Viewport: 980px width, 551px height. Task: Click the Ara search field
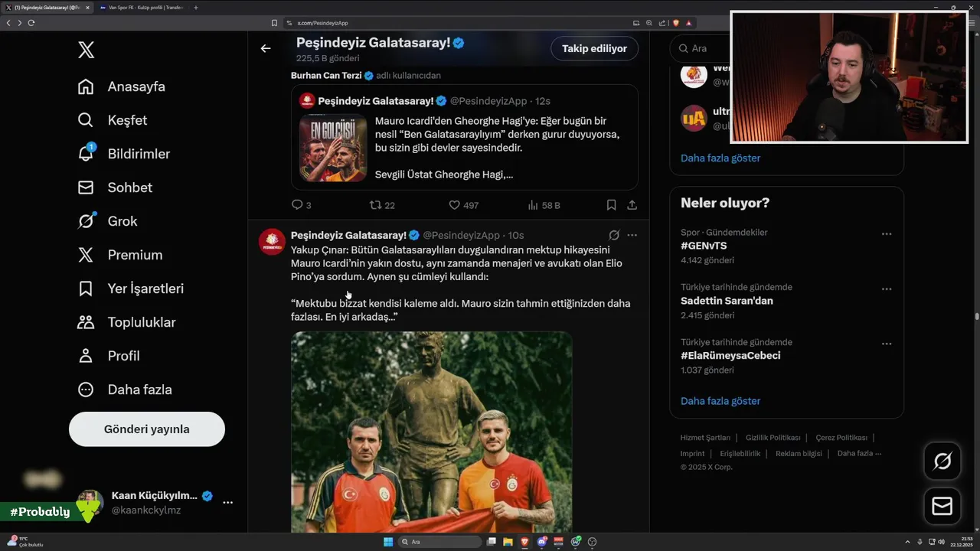(x=701, y=48)
